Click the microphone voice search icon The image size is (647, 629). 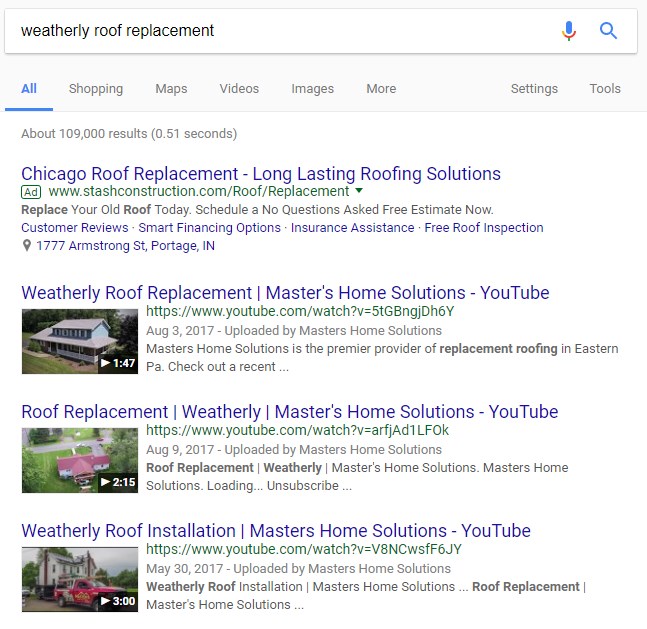(x=569, y=31)
